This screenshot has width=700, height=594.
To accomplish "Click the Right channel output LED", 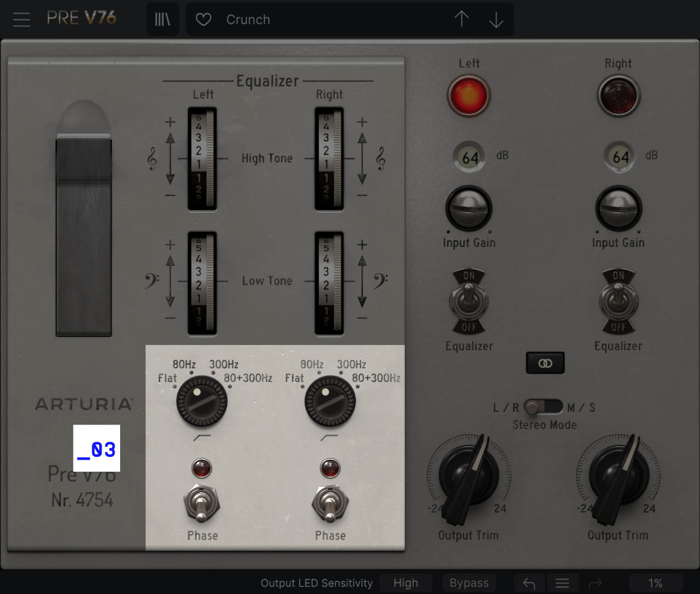I will [618, 95].
